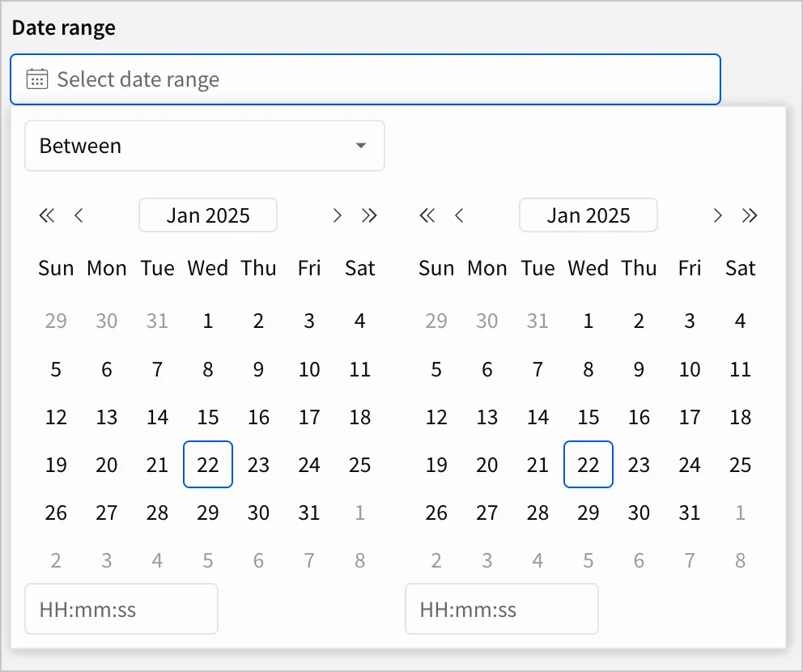
Task: Open the Between range type dropdown
Action: 205,146
